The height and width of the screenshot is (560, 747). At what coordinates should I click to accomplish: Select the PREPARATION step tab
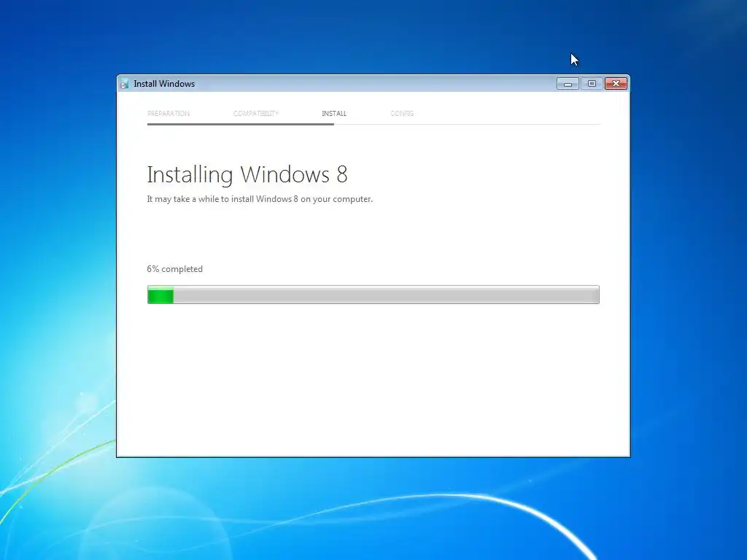pos(169,113)
